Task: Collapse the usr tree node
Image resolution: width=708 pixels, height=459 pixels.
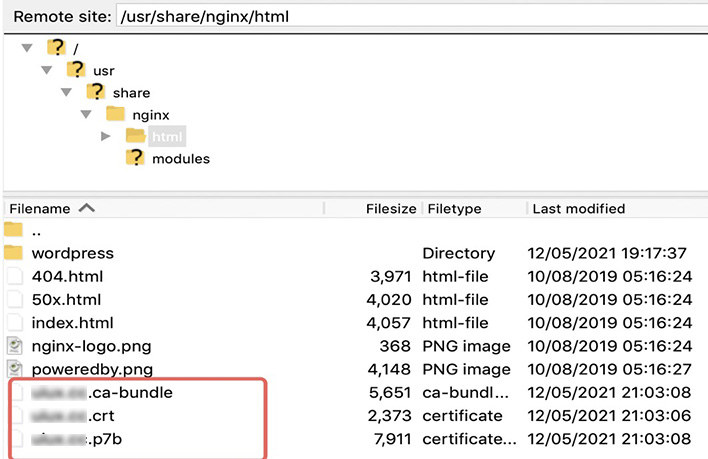Action: coord(47,70)
